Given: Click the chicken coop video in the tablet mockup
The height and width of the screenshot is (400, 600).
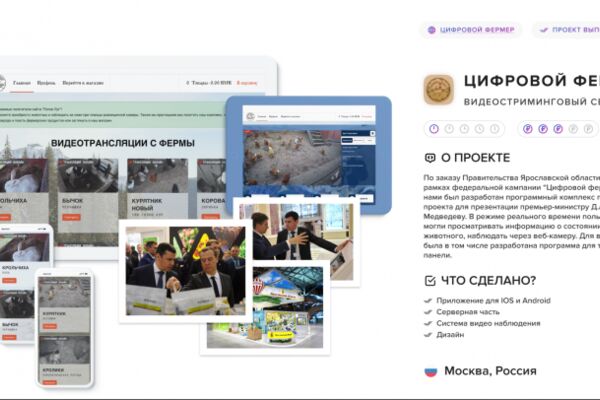Looking at the screenshot, I should (292, 158).
